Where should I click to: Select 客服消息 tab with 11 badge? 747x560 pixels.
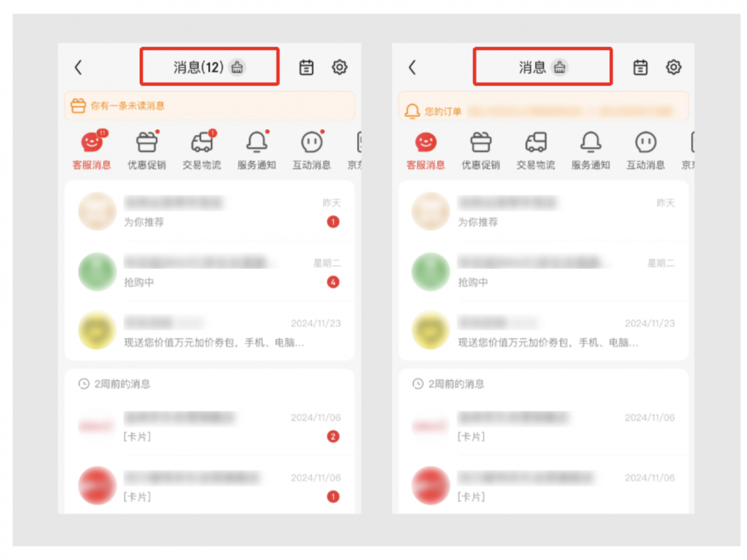click(91, 150)
